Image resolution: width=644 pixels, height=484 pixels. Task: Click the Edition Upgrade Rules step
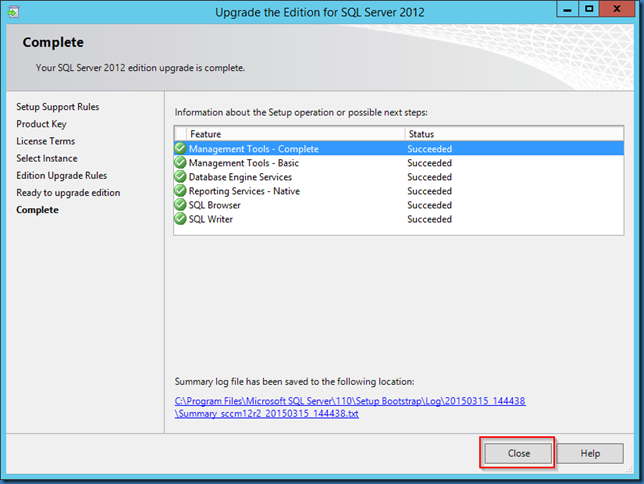click(62, 175)
